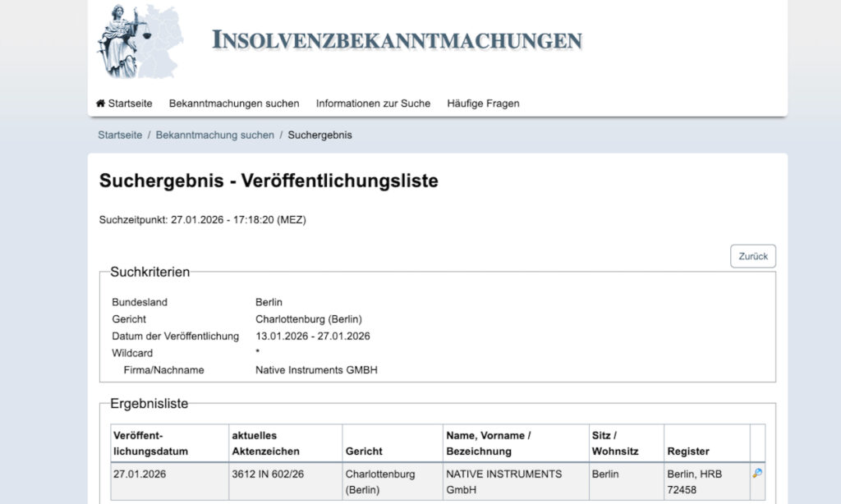Viewport: 841px width, 504px height.
Task: Click the Bekanntmachung suchen breadcrumb link
Action: pos(215,135)
